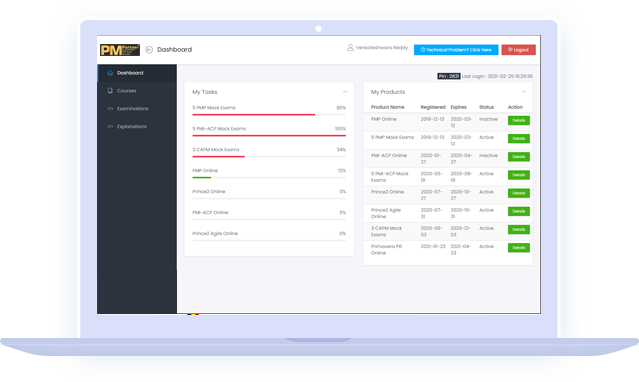The width and height of the screenshot is (639, 382).
Task: Click the PM Partner logo
Action: coord(120,50)
